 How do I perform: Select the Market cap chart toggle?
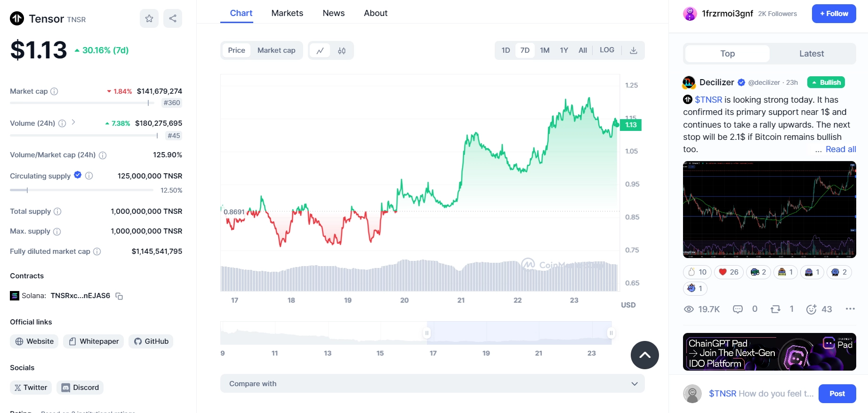pos(276,50)
